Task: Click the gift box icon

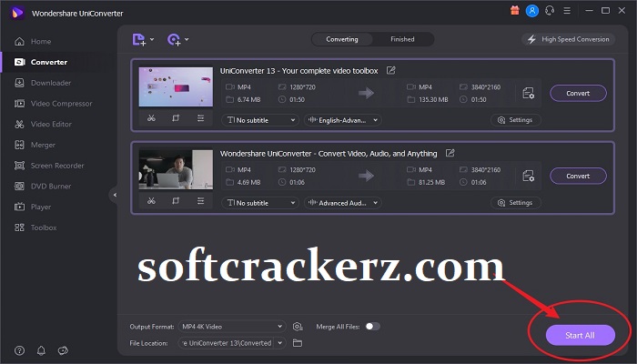Action: point(515,11)
